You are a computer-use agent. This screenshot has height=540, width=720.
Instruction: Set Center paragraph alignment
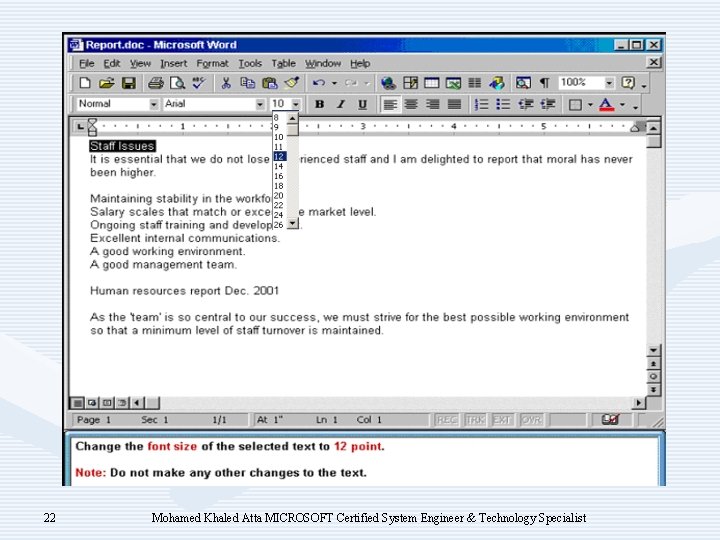click(411, 105)
